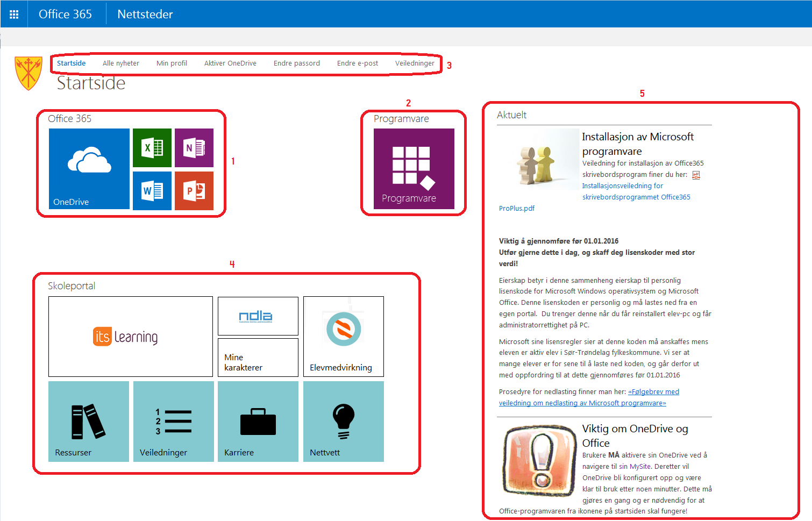Go to Alle nyheter in navigation
The image size is (812, 521).
coord(121,63)
